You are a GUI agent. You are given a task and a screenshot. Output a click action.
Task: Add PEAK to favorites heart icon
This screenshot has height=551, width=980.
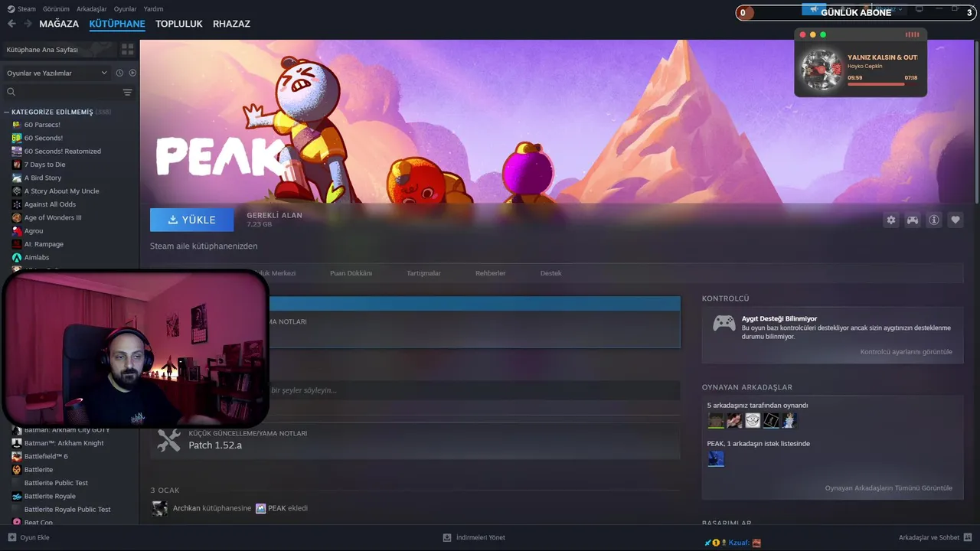[x=955, y=220]
